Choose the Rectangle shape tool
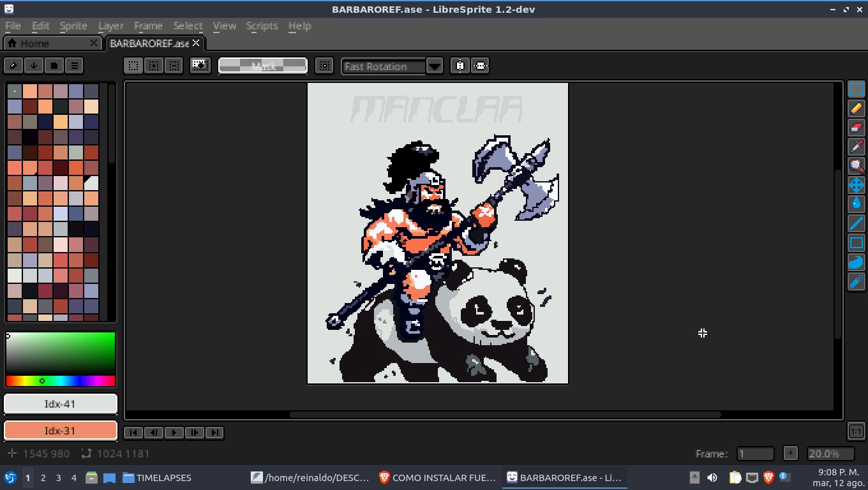 [x=856, y=242]
